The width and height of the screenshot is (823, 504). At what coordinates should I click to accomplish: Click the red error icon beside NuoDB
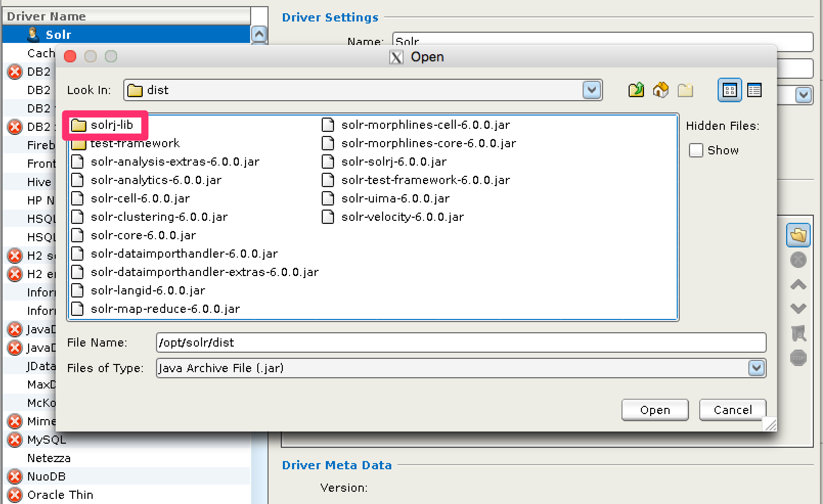(15, 476)
